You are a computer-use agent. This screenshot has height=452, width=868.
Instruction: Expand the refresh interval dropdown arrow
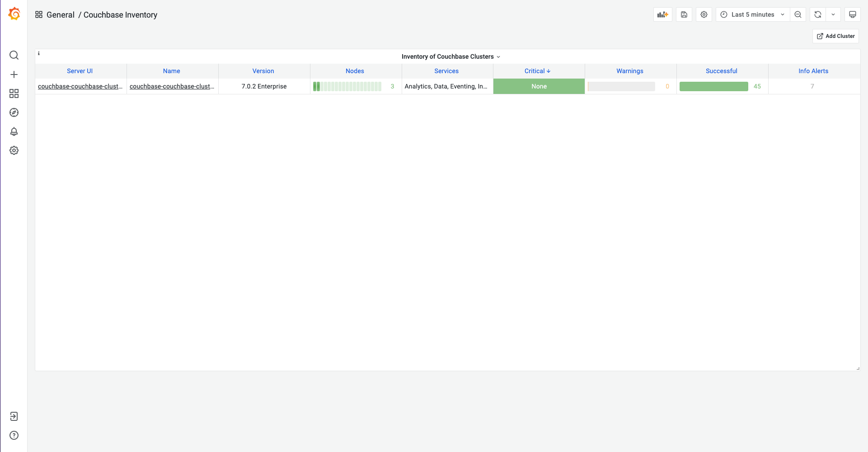[833, 14]
